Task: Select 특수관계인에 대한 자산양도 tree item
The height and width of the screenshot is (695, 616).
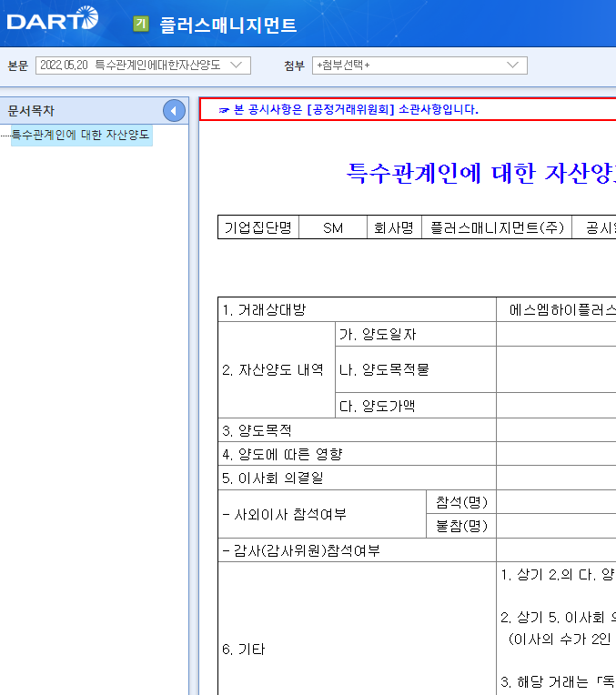Action: click(81, 135)
